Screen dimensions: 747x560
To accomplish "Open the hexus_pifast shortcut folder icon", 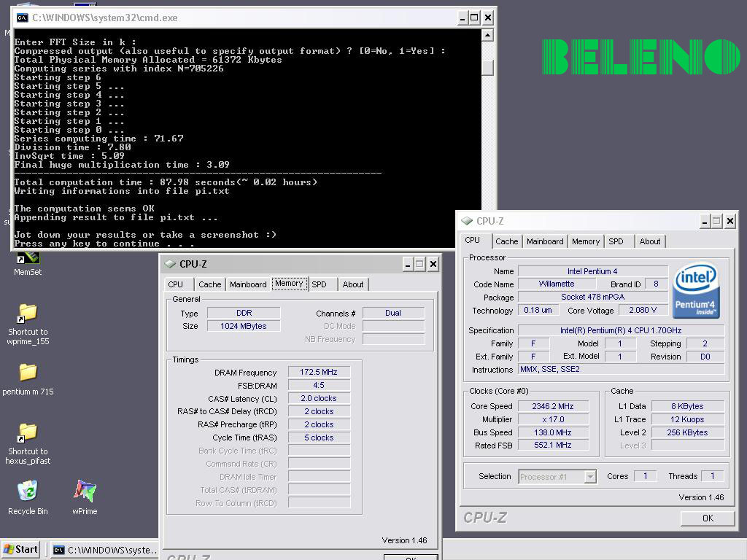I will tap(28, 432).
